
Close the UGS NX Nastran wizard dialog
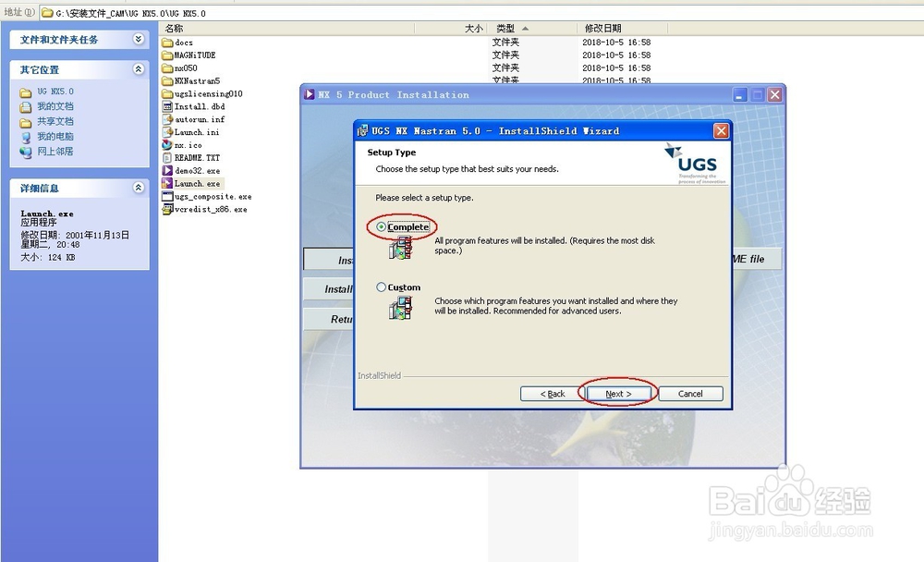(x=722, y=131)
